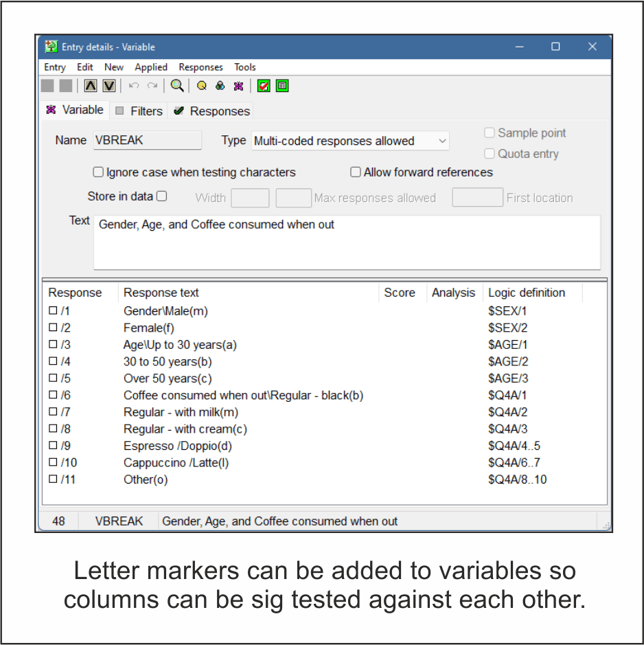Image resolution: width=644 pixels, height=645 pixels.
Task: Toggle Sample point checkbox
Action: point(490,133)
